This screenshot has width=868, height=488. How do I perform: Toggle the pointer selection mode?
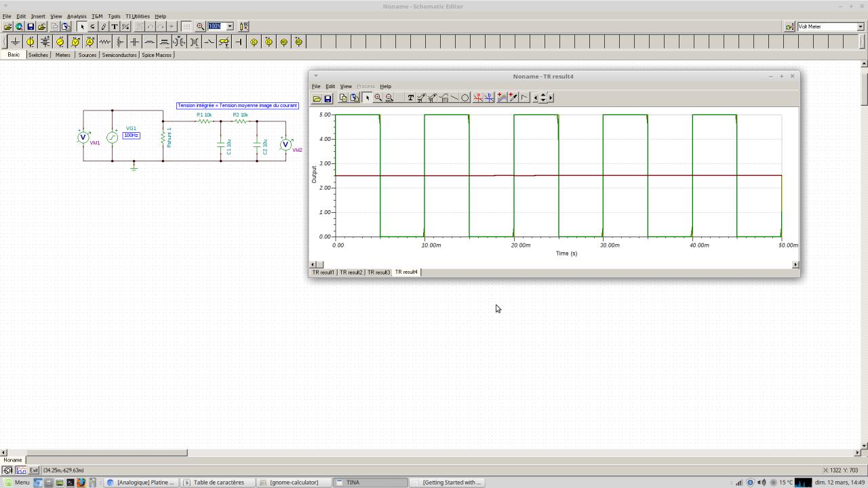point(81,26)
